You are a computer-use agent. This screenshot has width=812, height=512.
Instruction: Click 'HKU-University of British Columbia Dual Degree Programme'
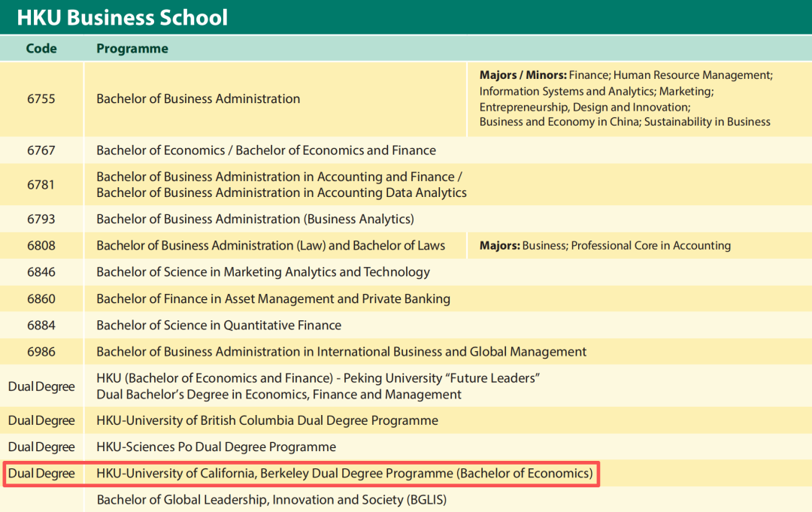pyautogui.click(x=267, y=420)
